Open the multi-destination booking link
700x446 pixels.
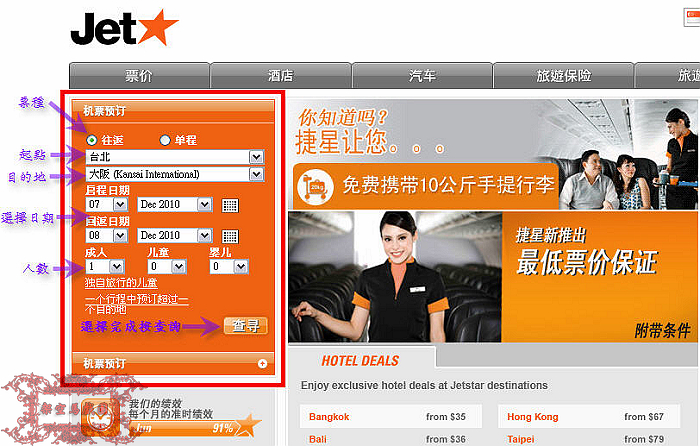pos(137,304)
